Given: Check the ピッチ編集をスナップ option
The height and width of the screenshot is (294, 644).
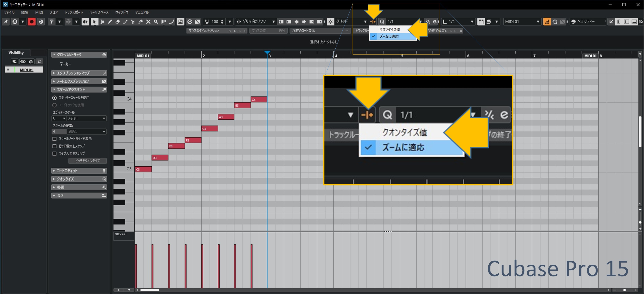Looking at the screenshot, I should click(x=54, y=146).
